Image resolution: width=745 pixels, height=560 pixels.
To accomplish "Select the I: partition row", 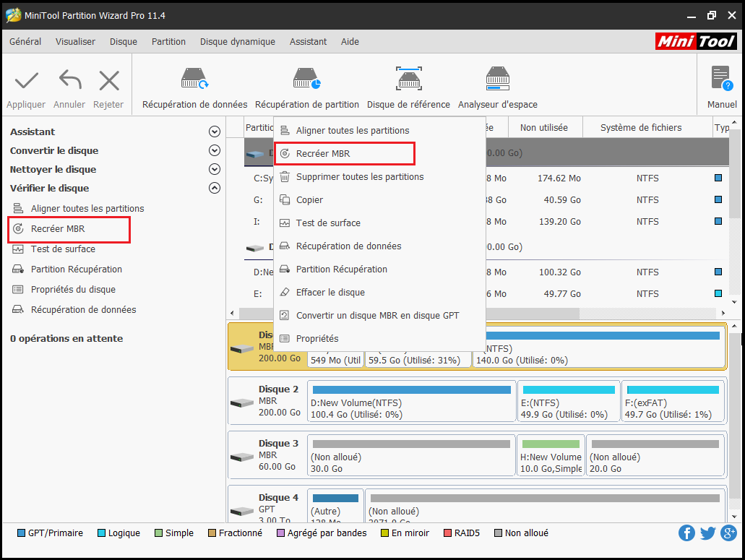I will click(486, 222).
